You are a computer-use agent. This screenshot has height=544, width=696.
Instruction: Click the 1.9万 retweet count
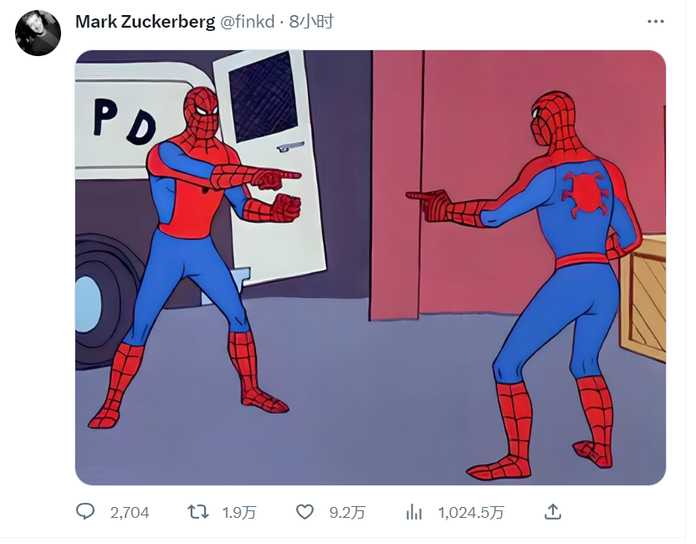[x=239, y=513]
